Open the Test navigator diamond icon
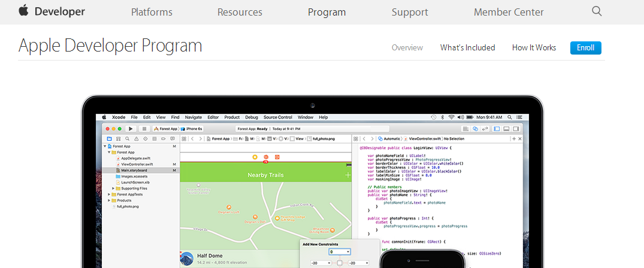 146,139
